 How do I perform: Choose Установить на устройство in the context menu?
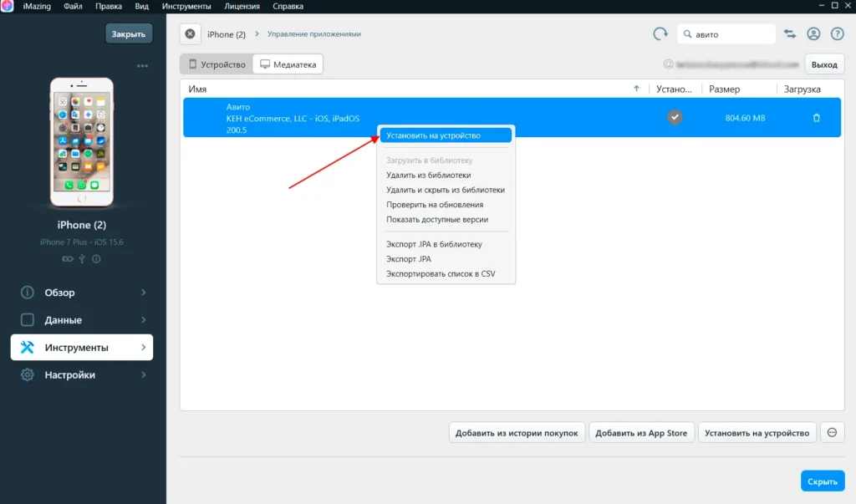pyautogui.click(x=446, y=135)
